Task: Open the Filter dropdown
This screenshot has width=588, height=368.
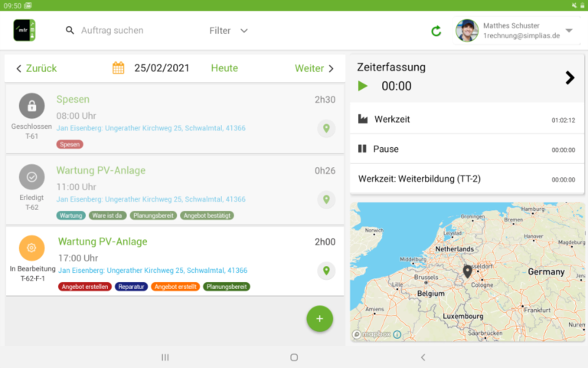Action: (x=228, y=31)
